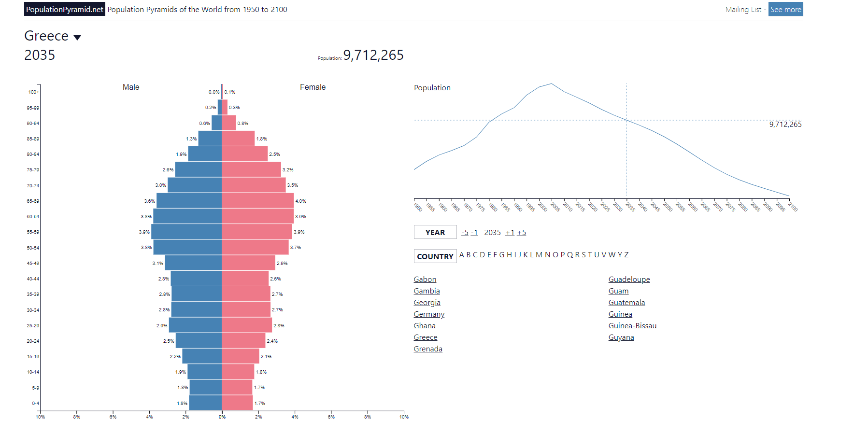Open the Guam country link
868x433 pixels.
pyautogui.click(x=618, y=291)
